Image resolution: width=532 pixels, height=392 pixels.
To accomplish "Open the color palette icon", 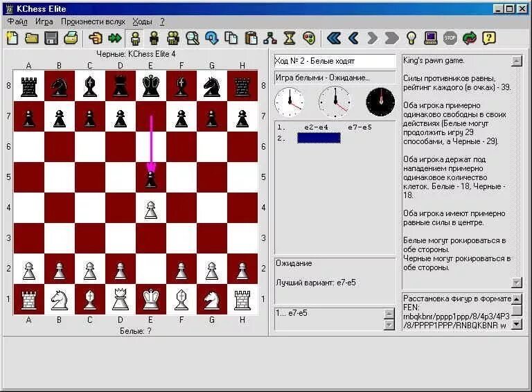I will (x=309, y=38).
